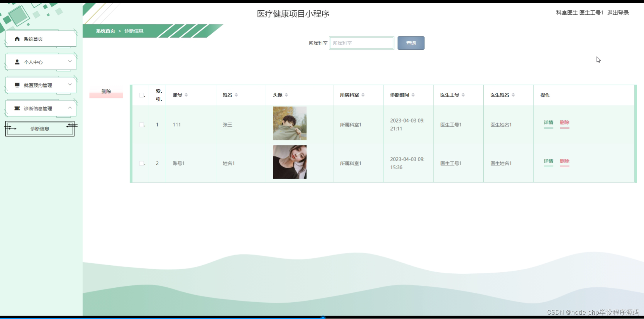Select 诊断信息 in the sidebar menu
The width and height of the screenshot is (644, 319).
39,129
